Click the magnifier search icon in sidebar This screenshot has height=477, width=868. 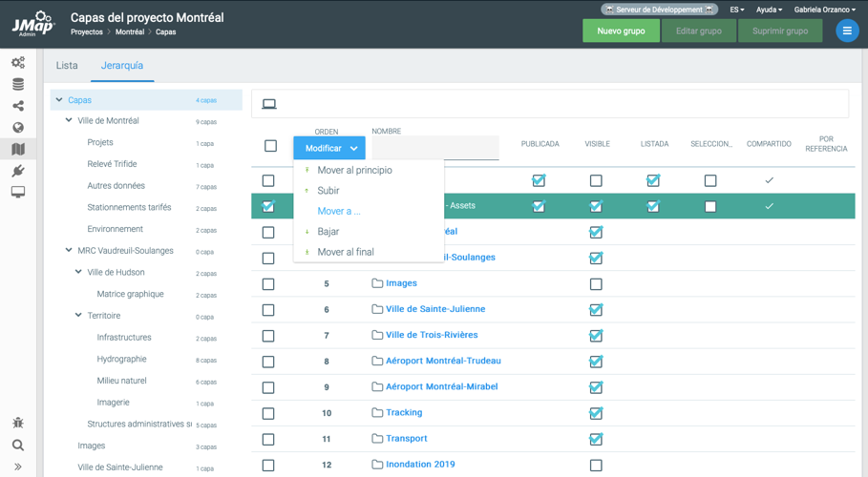17,445
